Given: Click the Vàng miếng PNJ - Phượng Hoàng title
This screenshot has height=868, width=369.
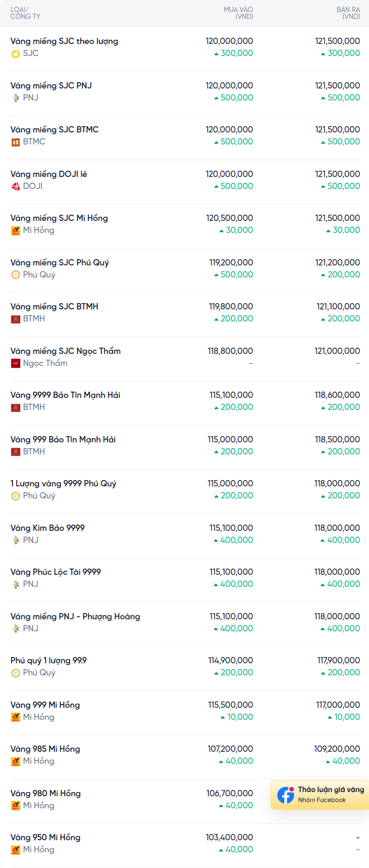Looking at the screenshot, I should click(x=75, y=616).
